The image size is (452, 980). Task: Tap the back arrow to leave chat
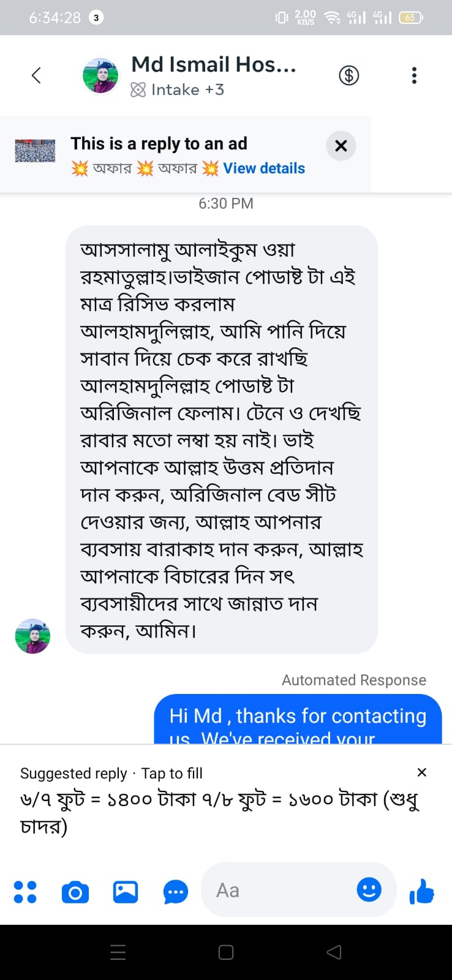pyautogui.click(x=36, y=75)
